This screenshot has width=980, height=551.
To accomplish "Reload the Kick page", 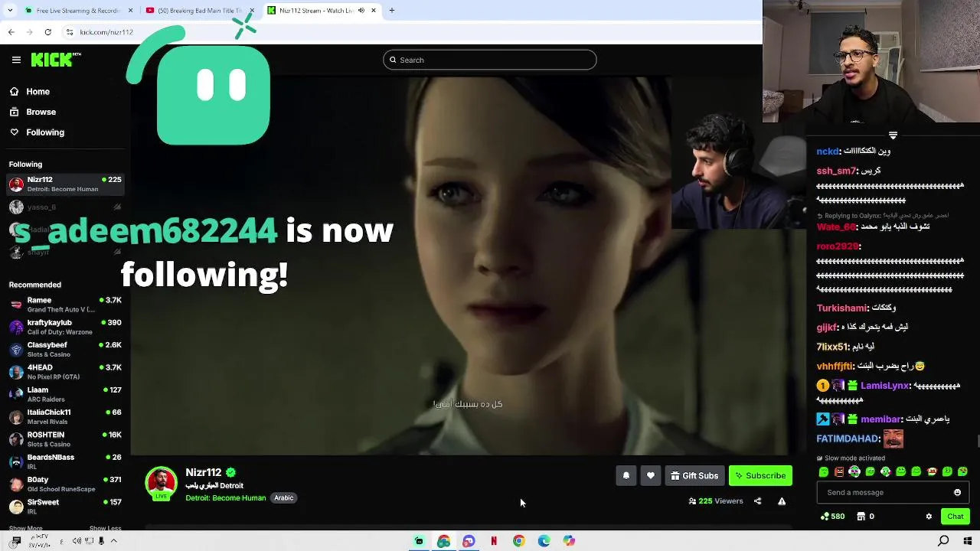I will point(47,32).
